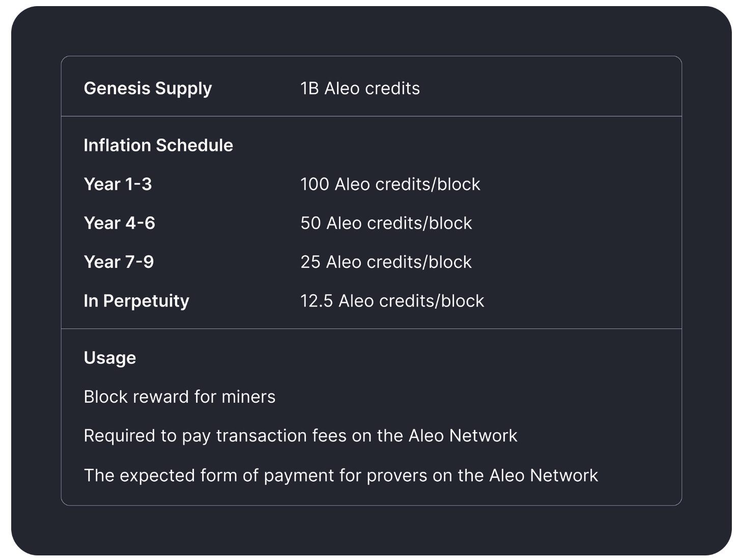Select the Year 1-3 row label

[x=118, y=184]
